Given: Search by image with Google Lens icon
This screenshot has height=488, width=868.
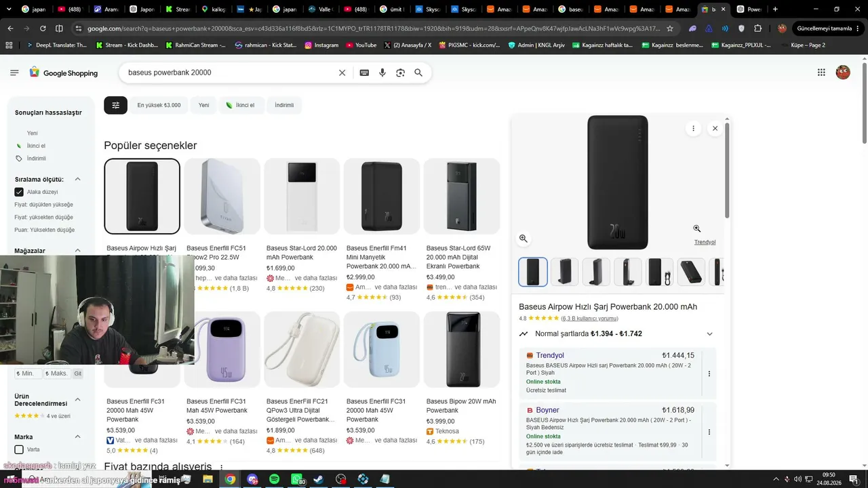Looking at the screenshot, I should (x=400, y=73).
